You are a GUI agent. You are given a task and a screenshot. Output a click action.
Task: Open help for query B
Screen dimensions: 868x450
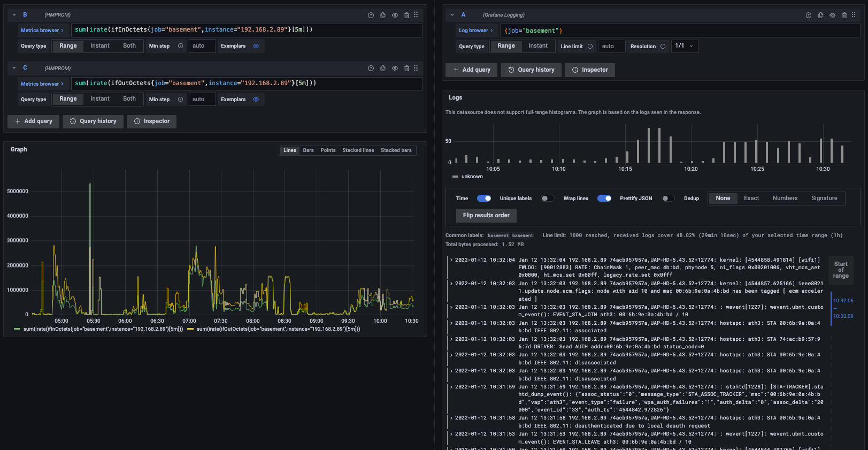(x=371, y=16)
